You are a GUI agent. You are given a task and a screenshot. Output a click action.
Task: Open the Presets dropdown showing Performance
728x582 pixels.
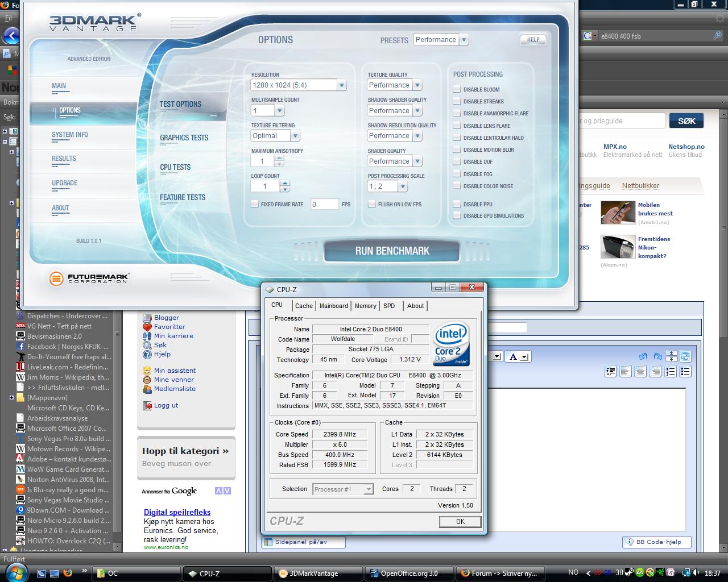441,40
